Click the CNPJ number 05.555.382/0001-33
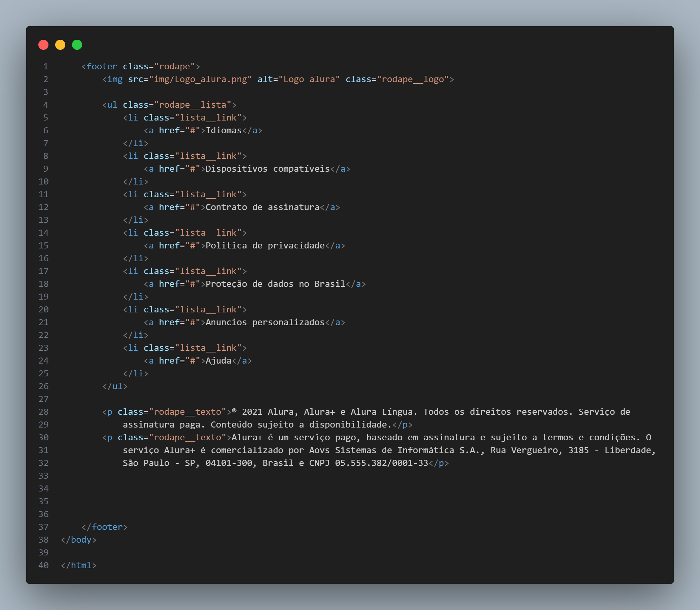Viewport: 700px width, 610px height. click(382, 463)
